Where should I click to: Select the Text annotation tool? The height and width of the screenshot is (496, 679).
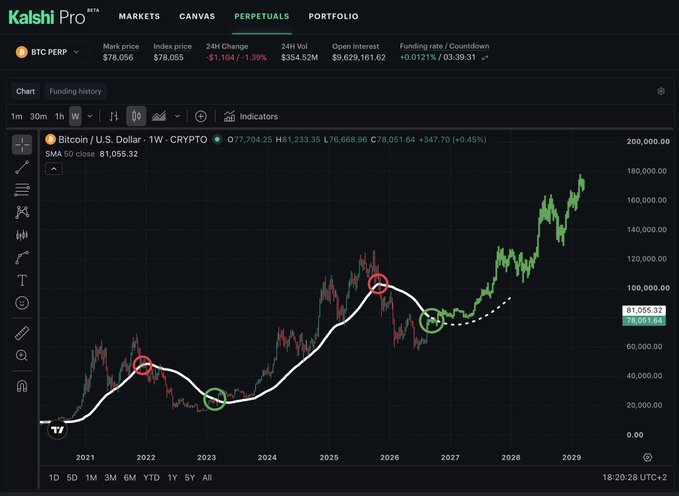[22, 280]
